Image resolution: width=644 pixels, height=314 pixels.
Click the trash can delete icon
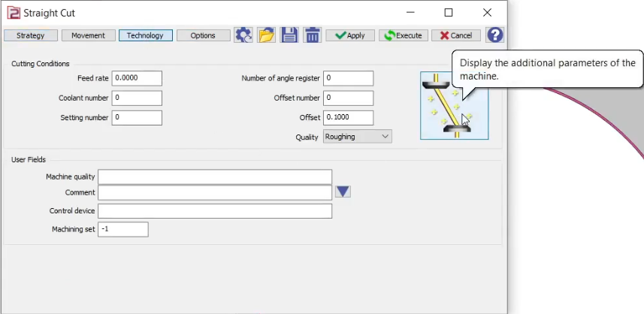313,35
